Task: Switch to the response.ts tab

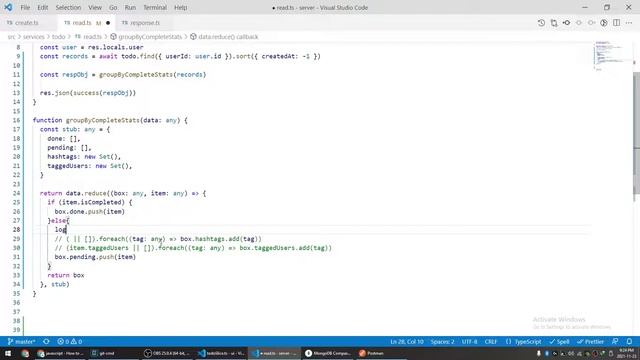Action: click(x=145, y=23)
